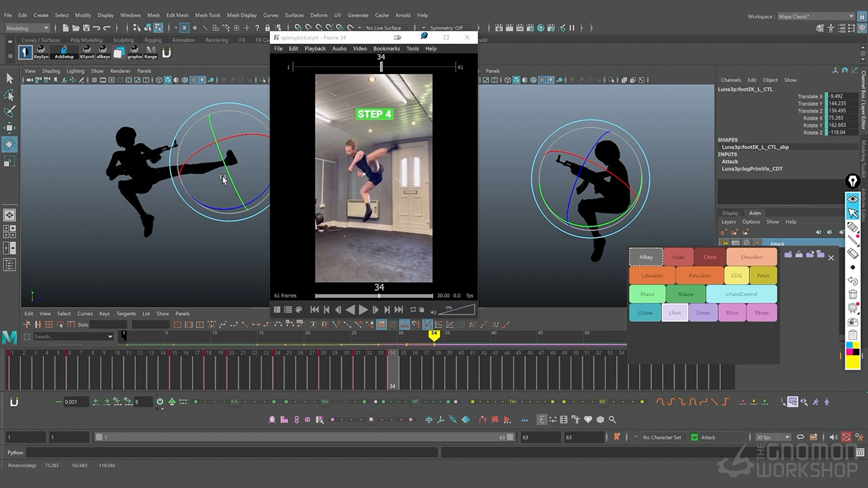Click the Lfoot selector button

tap(675, 312)
